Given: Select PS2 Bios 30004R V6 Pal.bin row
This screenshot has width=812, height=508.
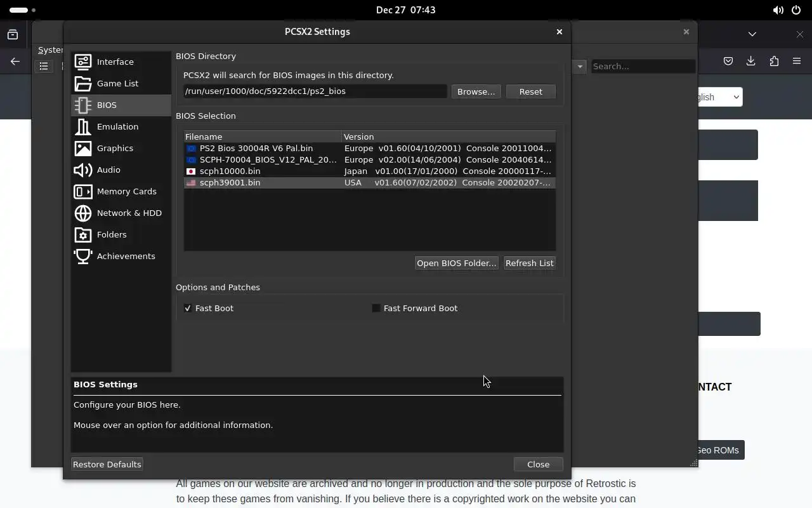Looking at the screenshot, I should point(370,148).
